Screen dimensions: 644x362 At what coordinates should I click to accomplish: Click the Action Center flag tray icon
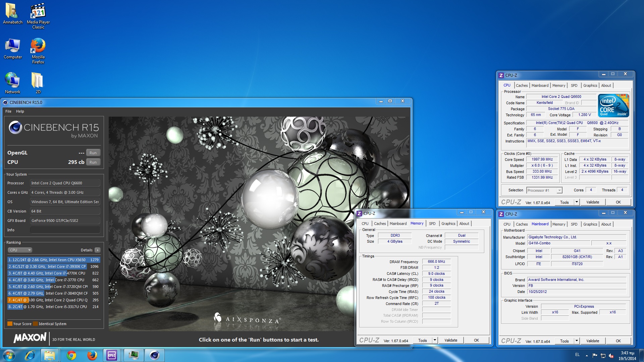coord(595,355)
